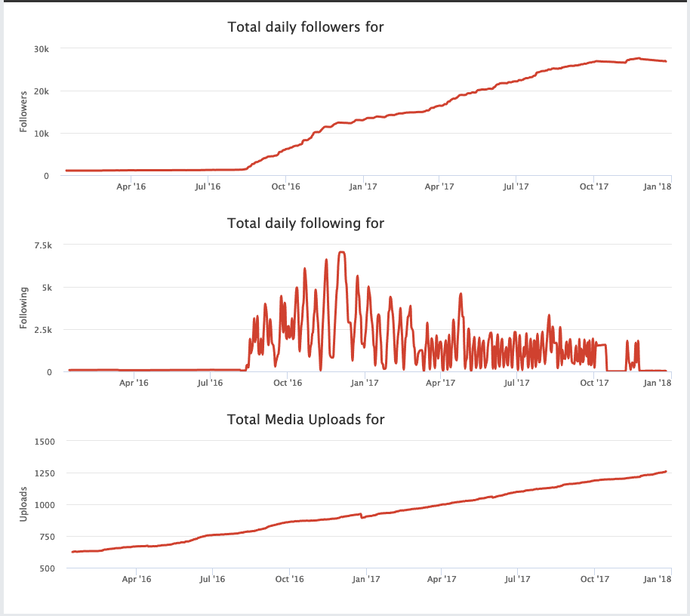Click the followers line's final point near Jan '18
Viewport: 690px width, 616px height.
(665, 61)
